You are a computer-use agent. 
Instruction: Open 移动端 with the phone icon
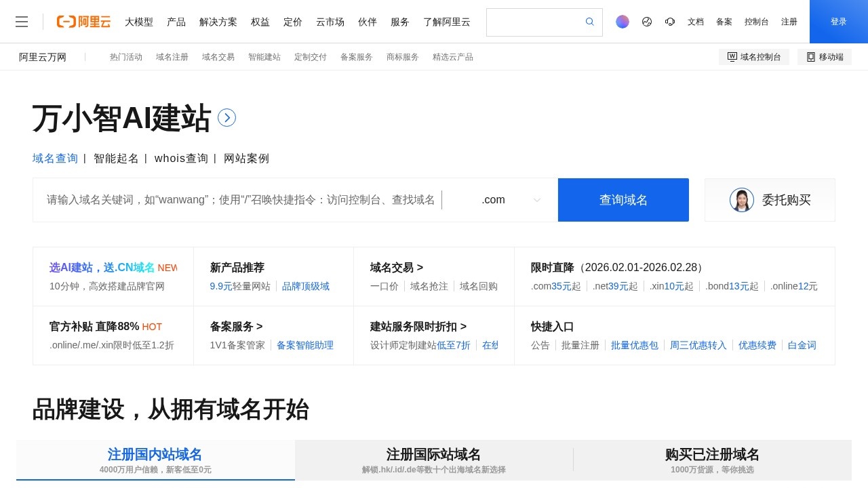825,57
